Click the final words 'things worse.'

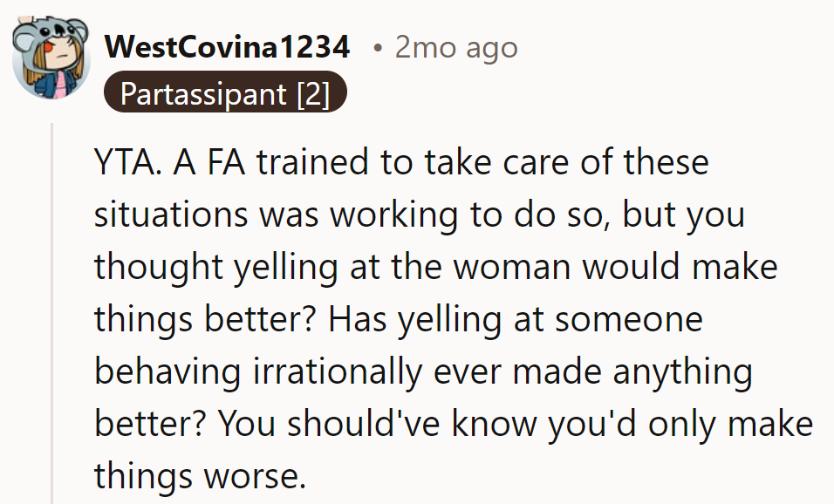pyautogui.click(x=200, y=476)
